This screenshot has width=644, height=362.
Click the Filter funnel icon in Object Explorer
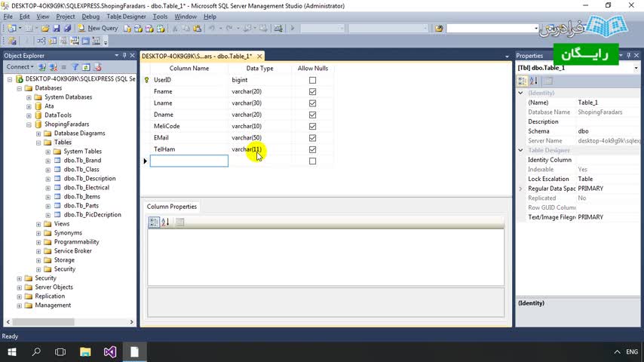pos(75,67)
